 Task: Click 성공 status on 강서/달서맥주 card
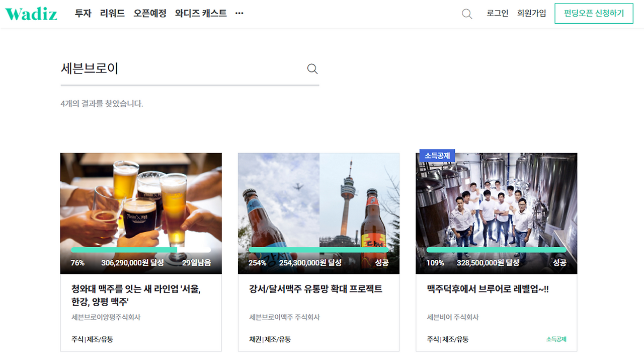pos(382,263)
